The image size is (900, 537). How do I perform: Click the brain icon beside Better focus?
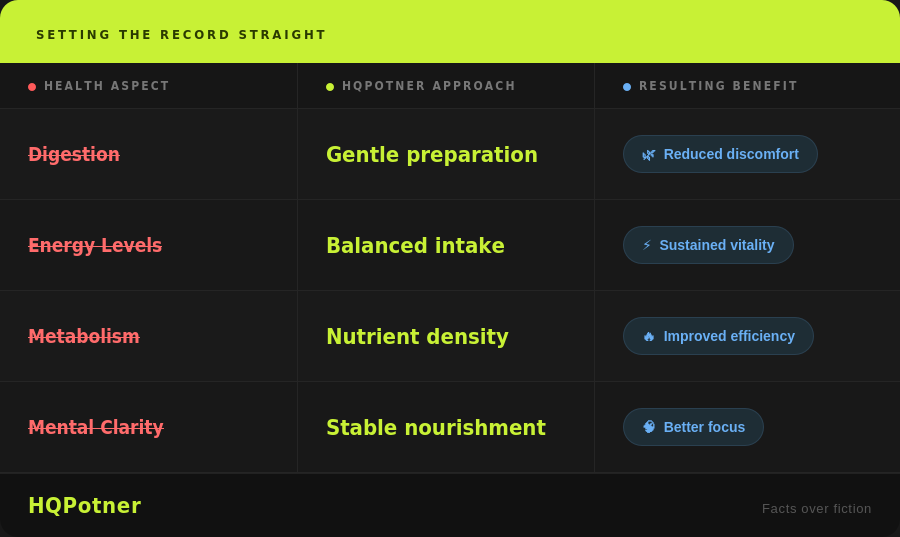pos(649,427)
